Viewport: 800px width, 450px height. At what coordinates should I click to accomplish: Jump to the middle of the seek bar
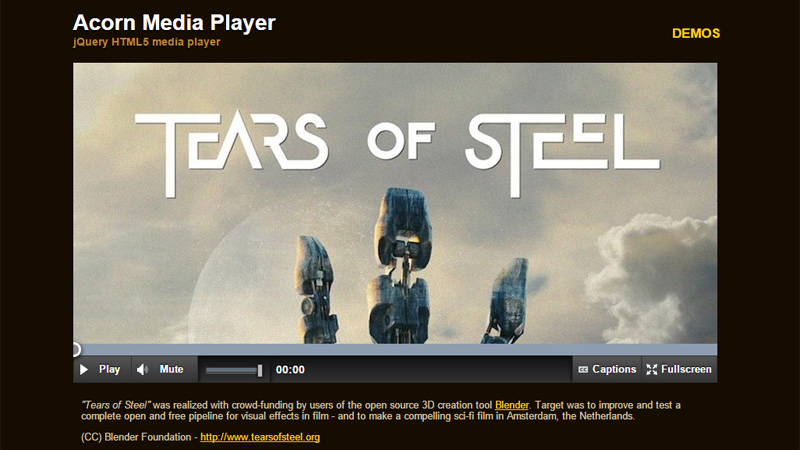395,349
